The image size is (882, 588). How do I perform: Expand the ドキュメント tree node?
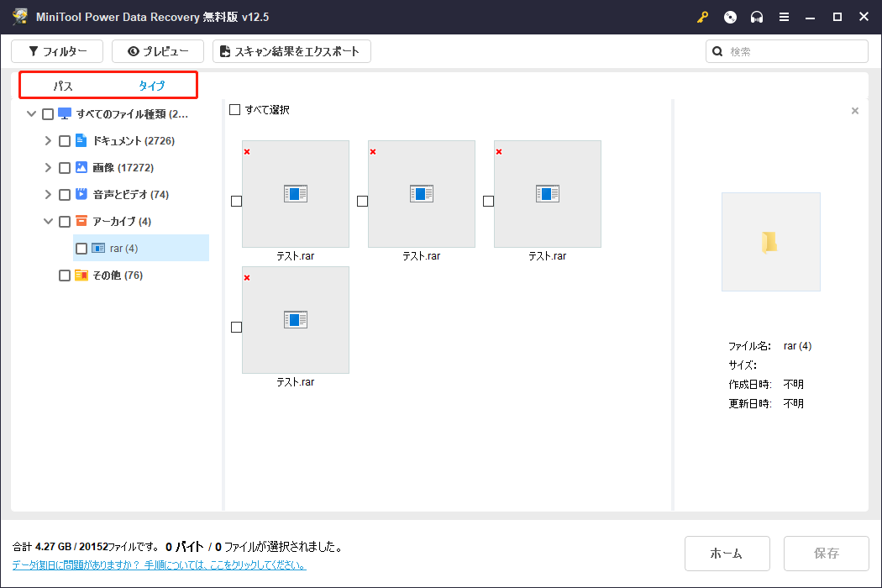coord(48,140)
